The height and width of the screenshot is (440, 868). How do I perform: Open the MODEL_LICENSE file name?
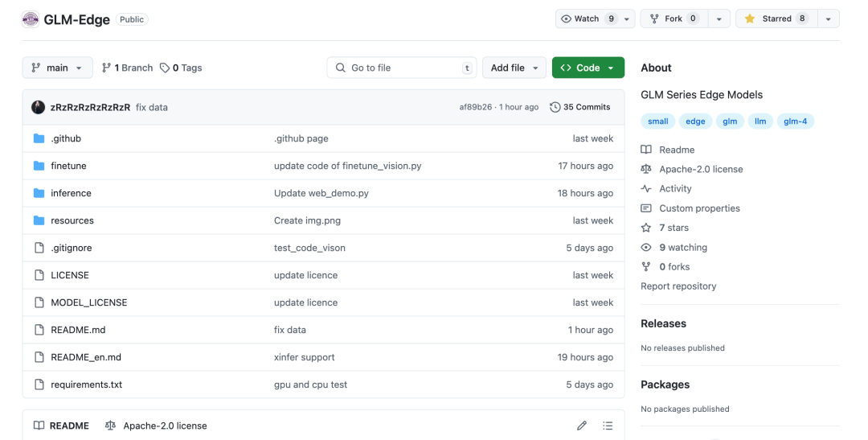89,302
